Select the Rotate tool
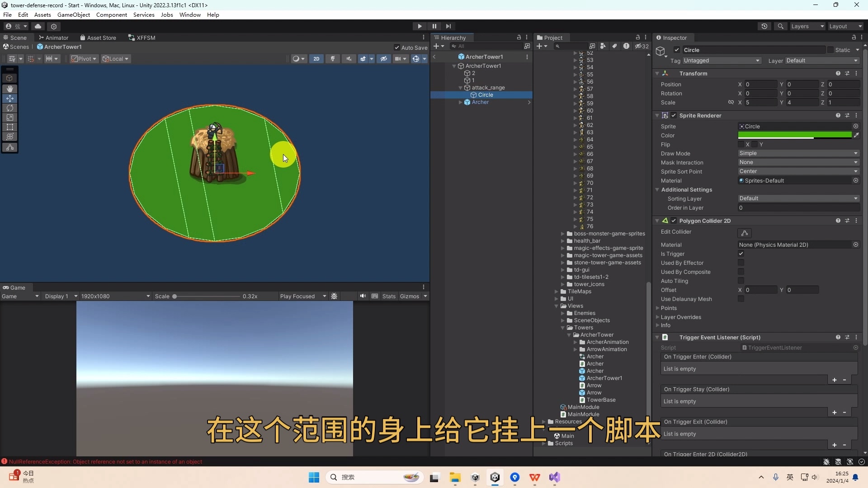The height and width of the screenshot is (488, 868). pyautogui.click(x=10, y=108)
